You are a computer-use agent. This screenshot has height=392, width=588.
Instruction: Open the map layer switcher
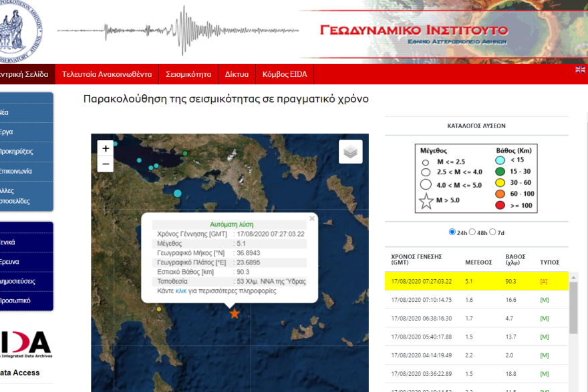(350, 152)
